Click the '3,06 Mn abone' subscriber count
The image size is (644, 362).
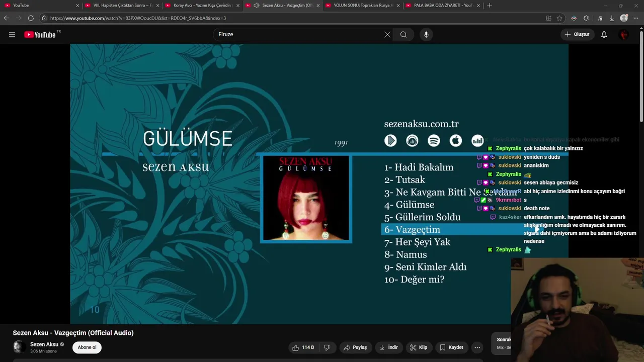(x=43, y=351)
